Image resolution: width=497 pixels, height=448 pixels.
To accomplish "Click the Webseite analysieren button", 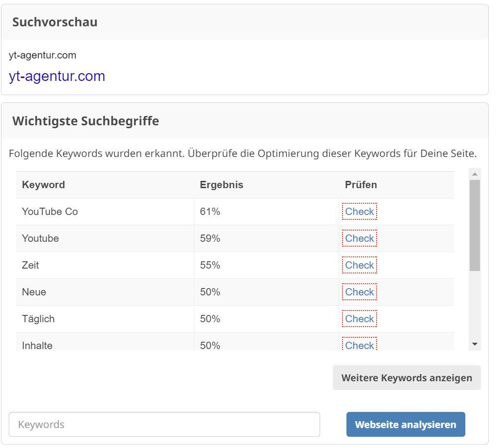I will pos(406,424).
